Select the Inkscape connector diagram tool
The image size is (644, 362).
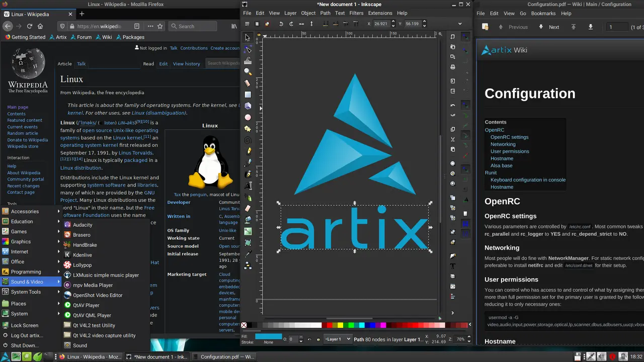pos(248,265)
